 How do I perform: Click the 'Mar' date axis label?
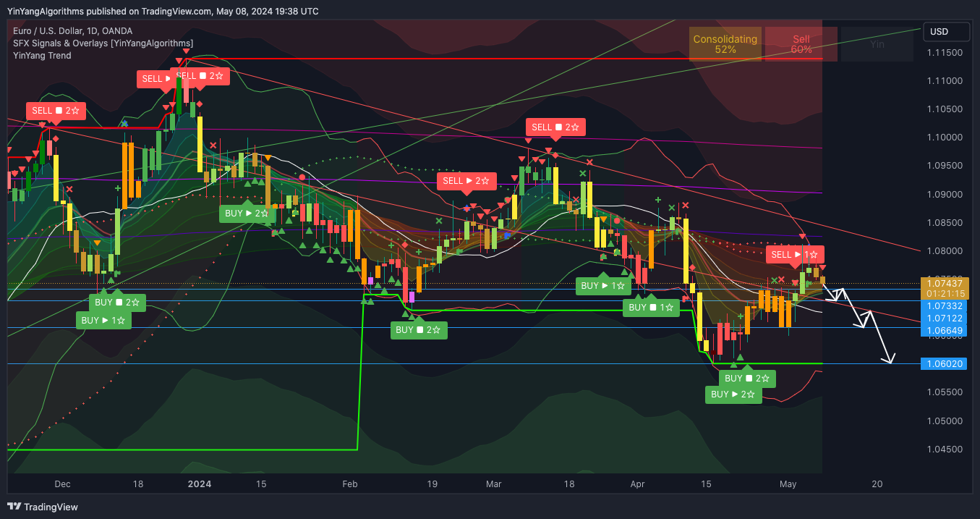[494, 484]
